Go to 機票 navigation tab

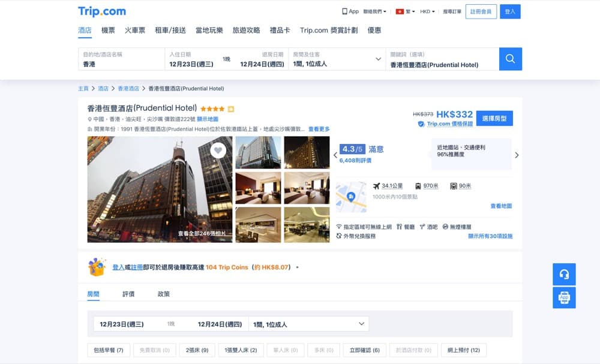point(108,30)
